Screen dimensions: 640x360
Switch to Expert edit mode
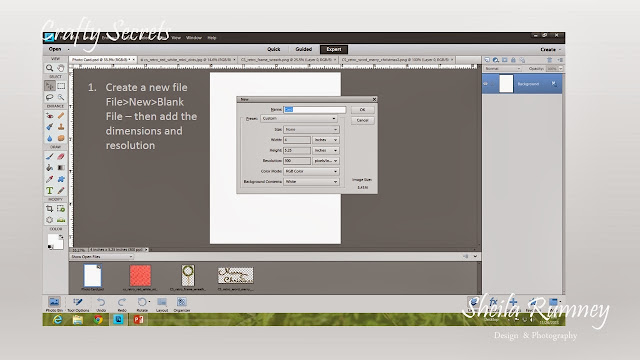[x=334, y=49]
